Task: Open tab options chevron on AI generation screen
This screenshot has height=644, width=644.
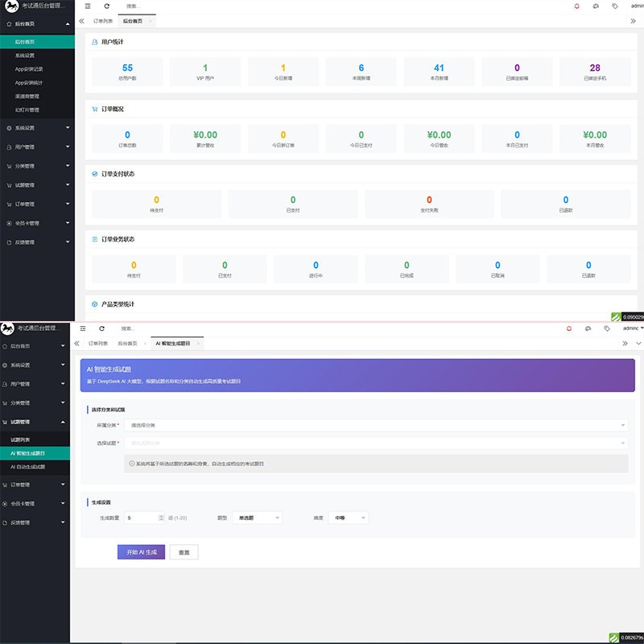Action: 638,344
